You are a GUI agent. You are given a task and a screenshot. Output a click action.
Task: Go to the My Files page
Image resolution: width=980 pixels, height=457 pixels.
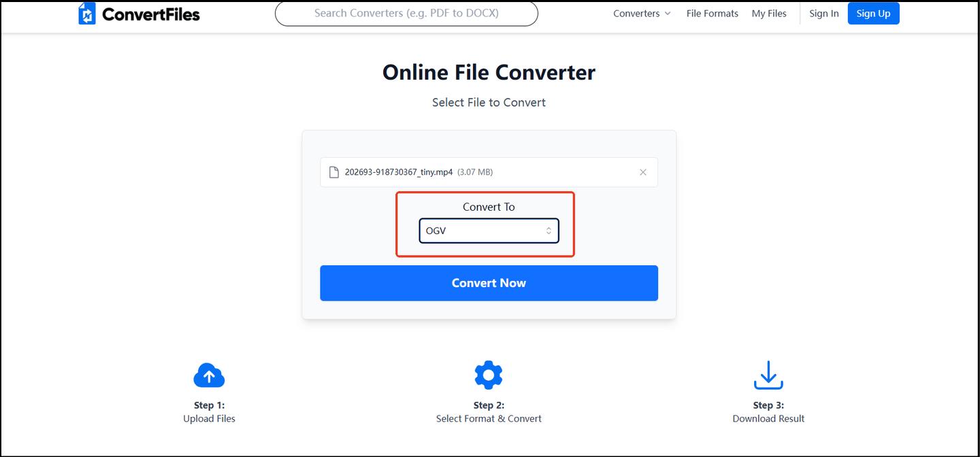pos(769,13)
